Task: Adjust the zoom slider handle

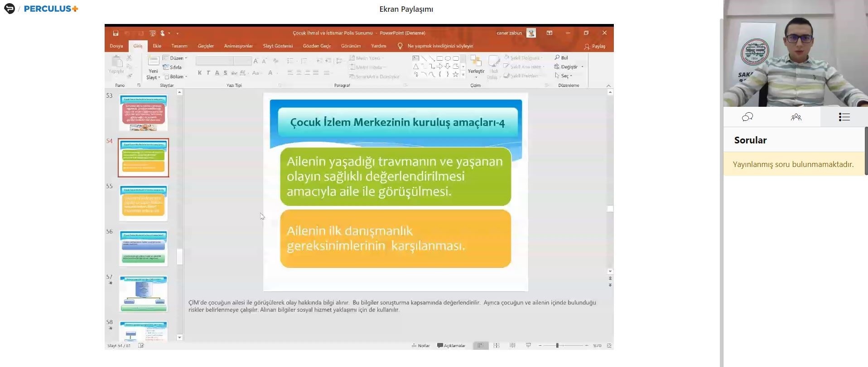Action: [x=557, y=346]
